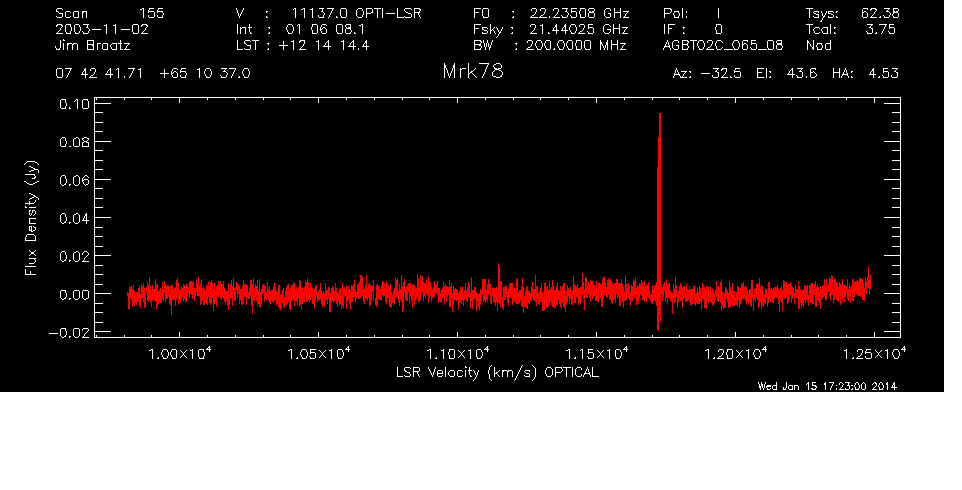The image size is (962, 490).
Task: Click the 0.02 y-axis tick label
Action: click(74, 256)
